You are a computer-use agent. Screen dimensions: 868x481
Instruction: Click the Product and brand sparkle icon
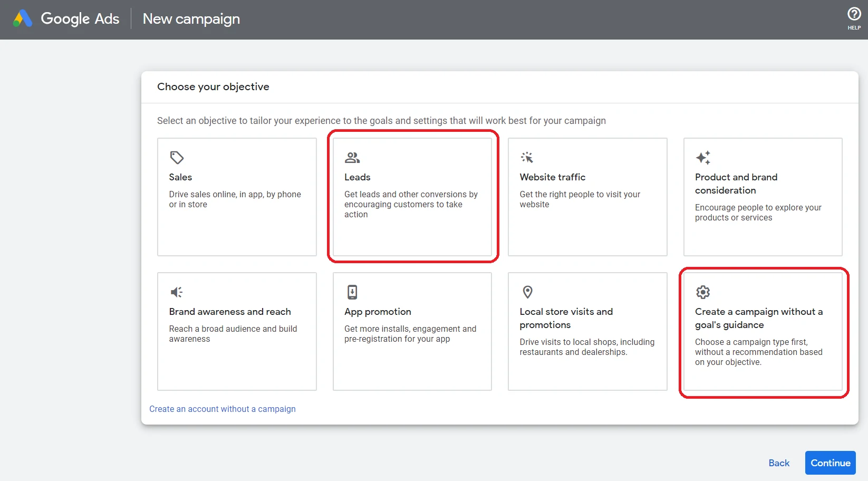[703, 157]
